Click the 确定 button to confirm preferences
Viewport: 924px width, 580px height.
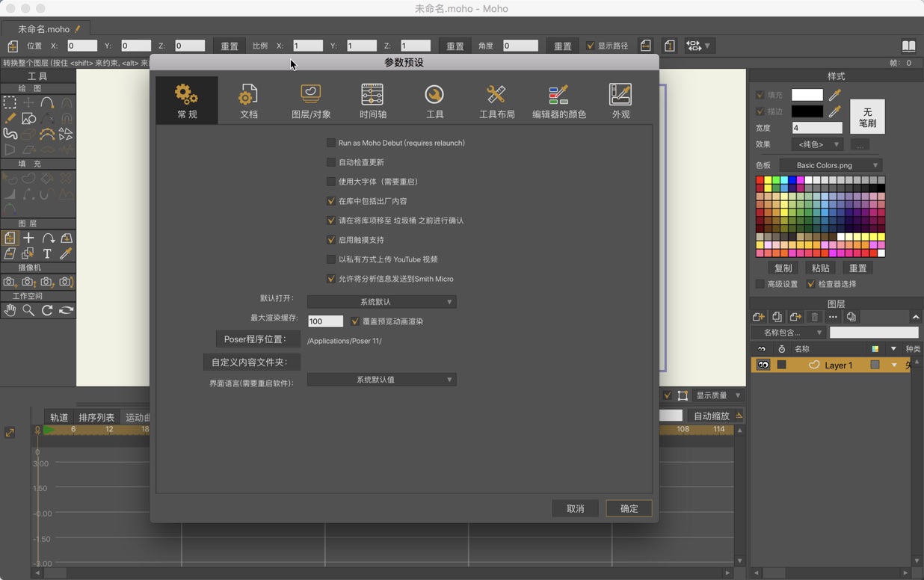click(628, 508)
